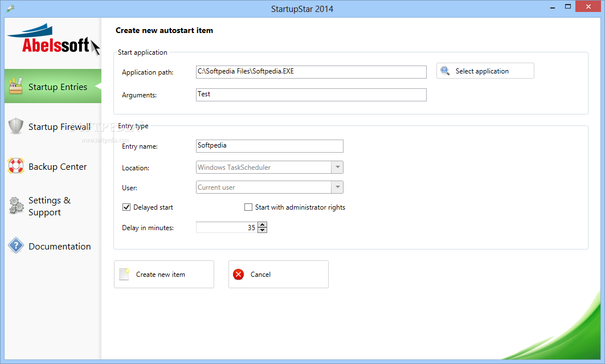The width and height of the screenshot is (605, 364).
Task: Click the 'Delay in minutes:' label
Action: tap(148, 228)
